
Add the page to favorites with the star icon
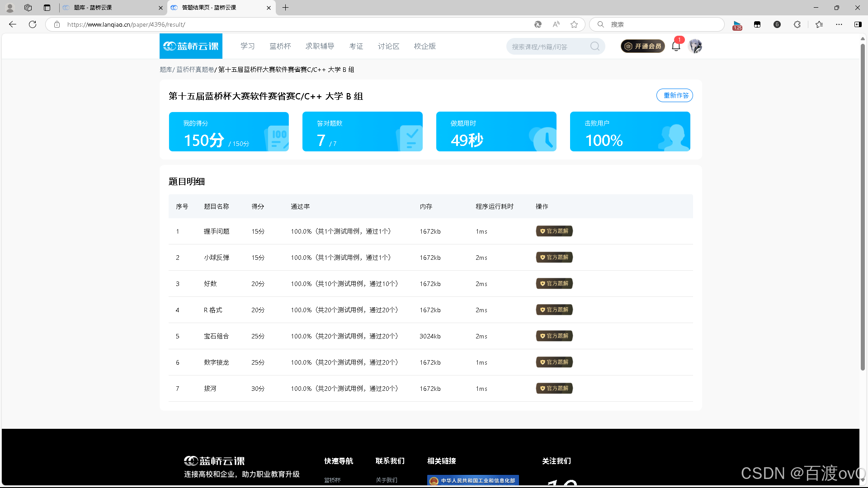click(x=574, y=24)
